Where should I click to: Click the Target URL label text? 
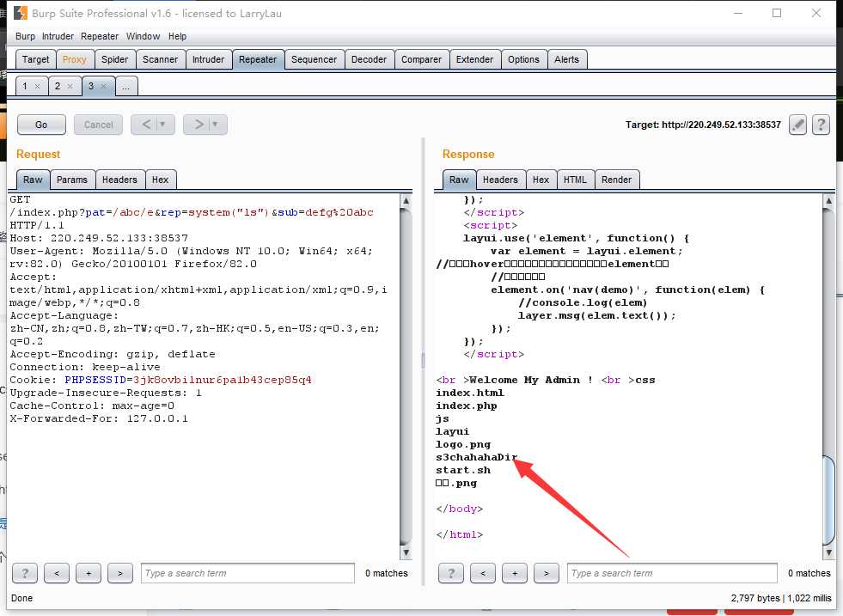(703, 125)
